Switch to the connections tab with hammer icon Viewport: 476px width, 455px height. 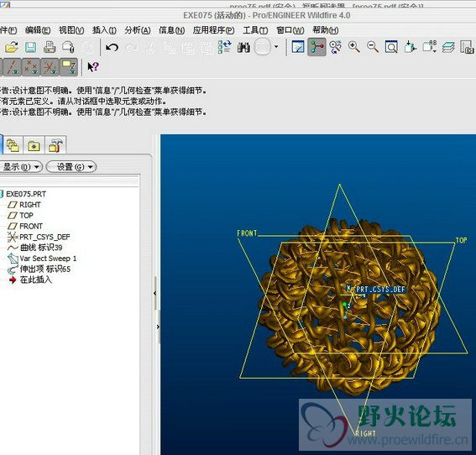coord(55,145)
